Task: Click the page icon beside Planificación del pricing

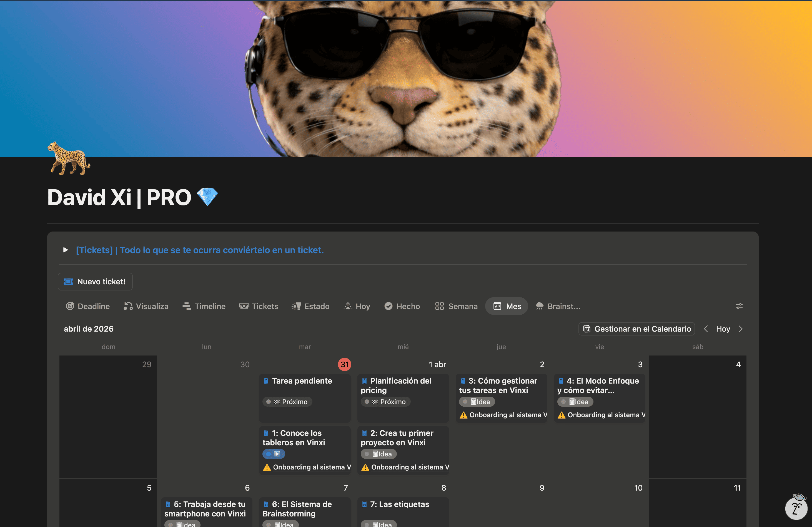Action: [x=364, y=381]
